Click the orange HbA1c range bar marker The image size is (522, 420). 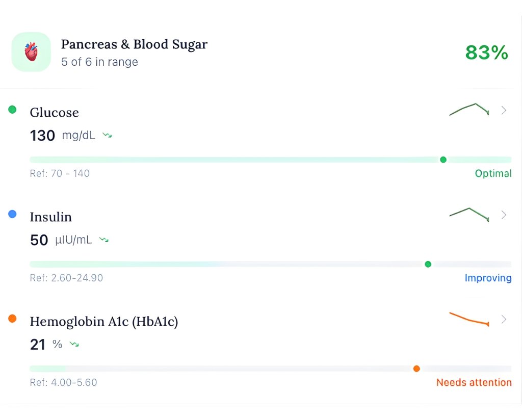coord(416,369)
